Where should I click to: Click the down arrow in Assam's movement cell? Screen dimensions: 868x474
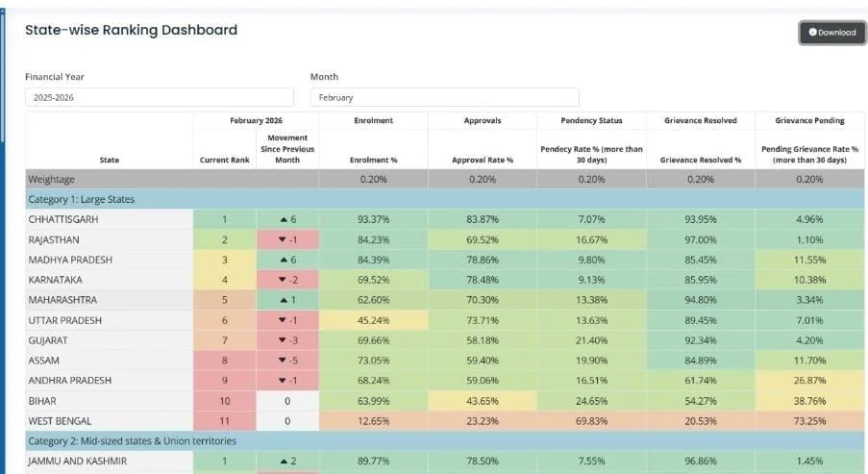tap(280, 361)
